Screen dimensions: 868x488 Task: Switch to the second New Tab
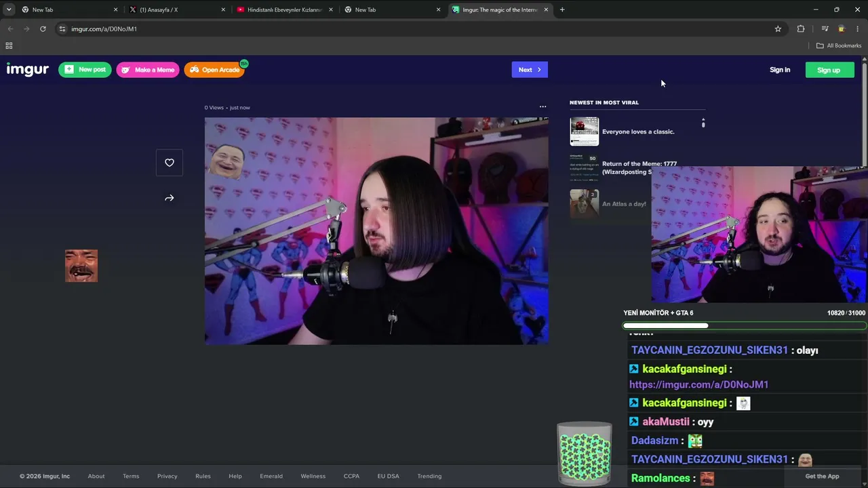click(x=392, y=9)
